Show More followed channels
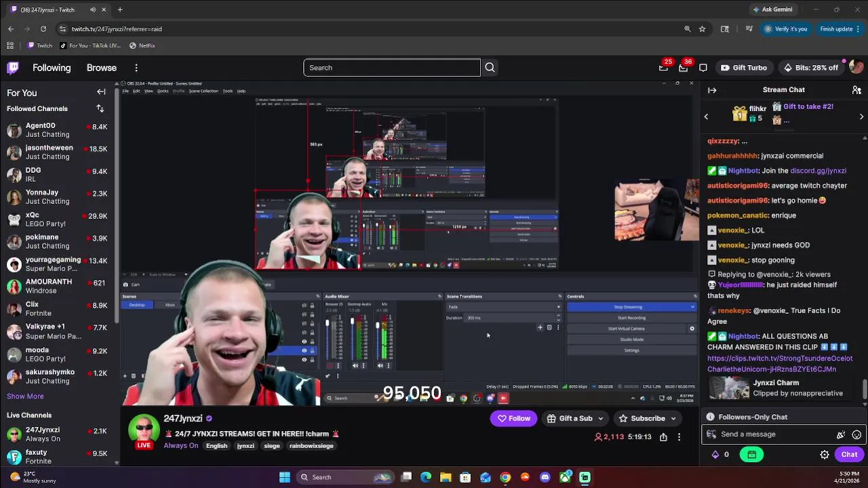Image resolution: width=868 pixels, height=488 pixels. [x=25, y=396]
